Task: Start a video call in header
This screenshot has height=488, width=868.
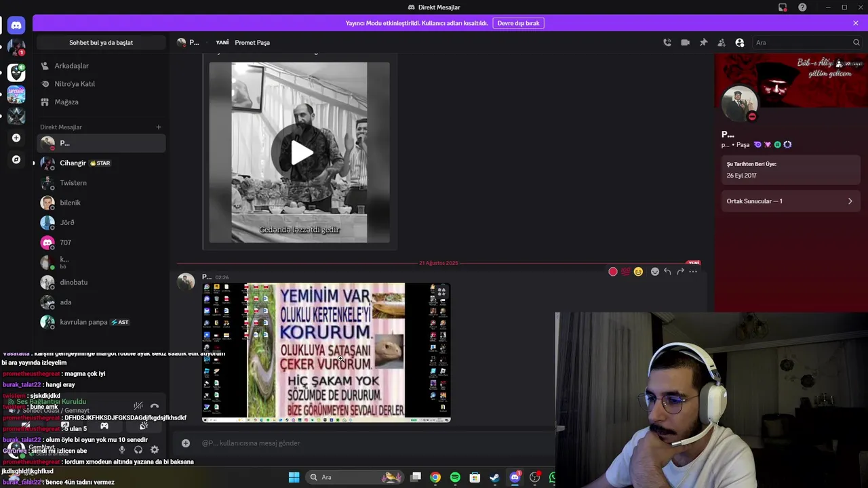Action: (x=685, y=42)
